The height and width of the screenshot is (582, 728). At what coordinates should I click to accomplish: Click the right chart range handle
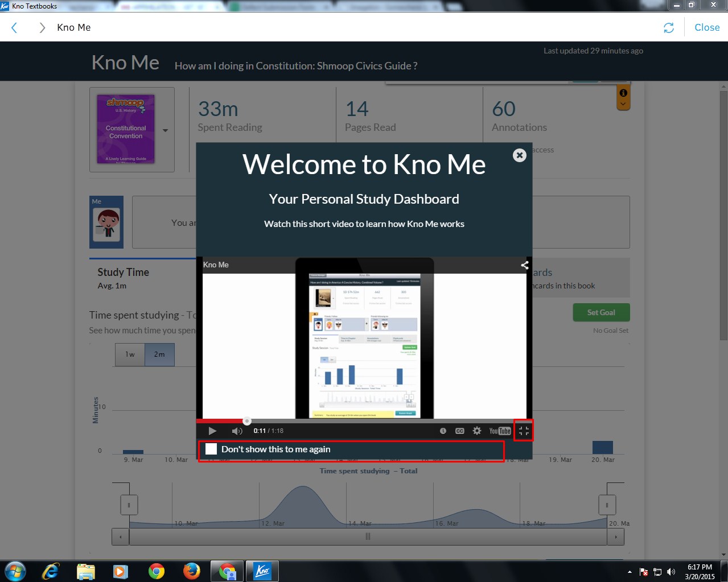607,505
